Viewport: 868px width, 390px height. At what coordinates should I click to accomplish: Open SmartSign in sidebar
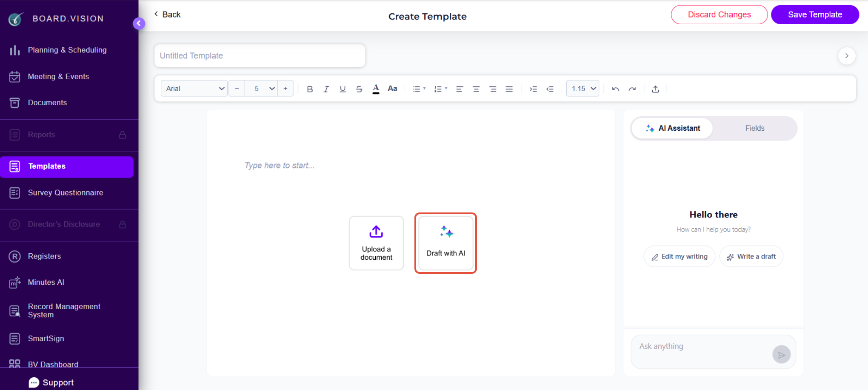67,338
